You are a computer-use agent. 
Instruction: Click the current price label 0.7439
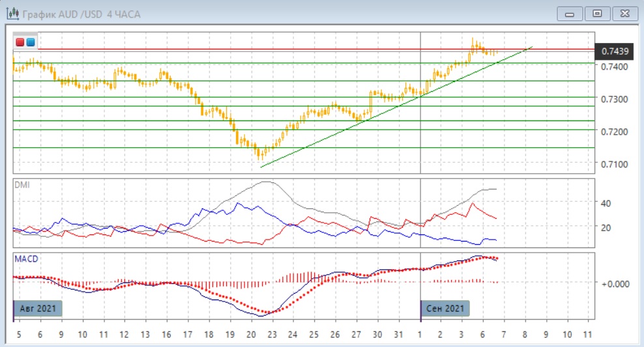point(615,51)
